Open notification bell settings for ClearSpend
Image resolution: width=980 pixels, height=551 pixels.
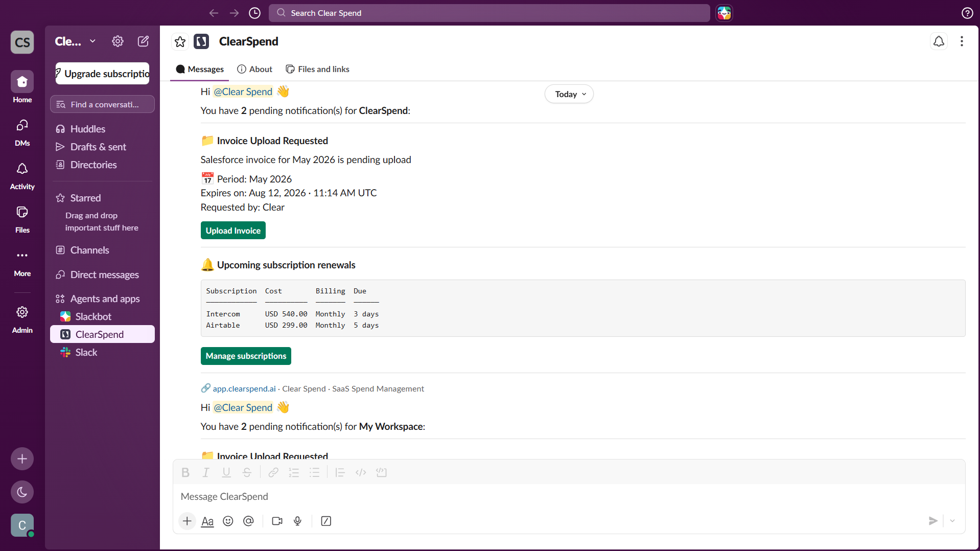tap(939, 41)
